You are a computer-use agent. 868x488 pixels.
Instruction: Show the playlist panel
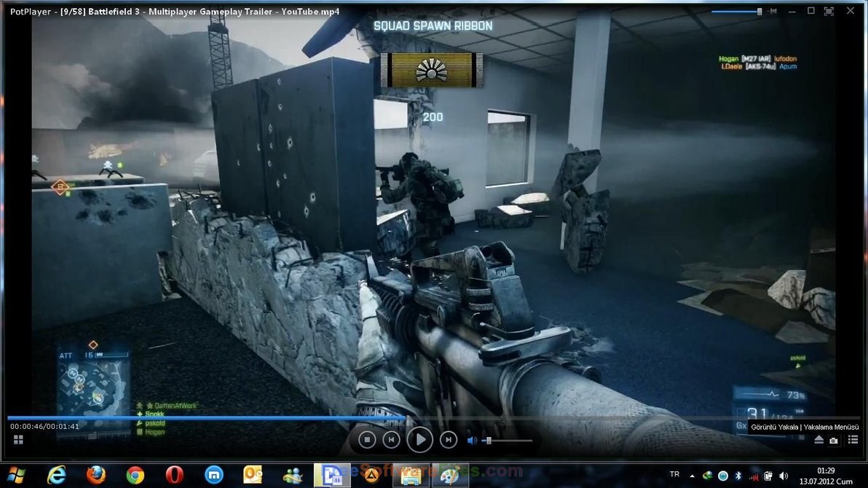point(853,440)
